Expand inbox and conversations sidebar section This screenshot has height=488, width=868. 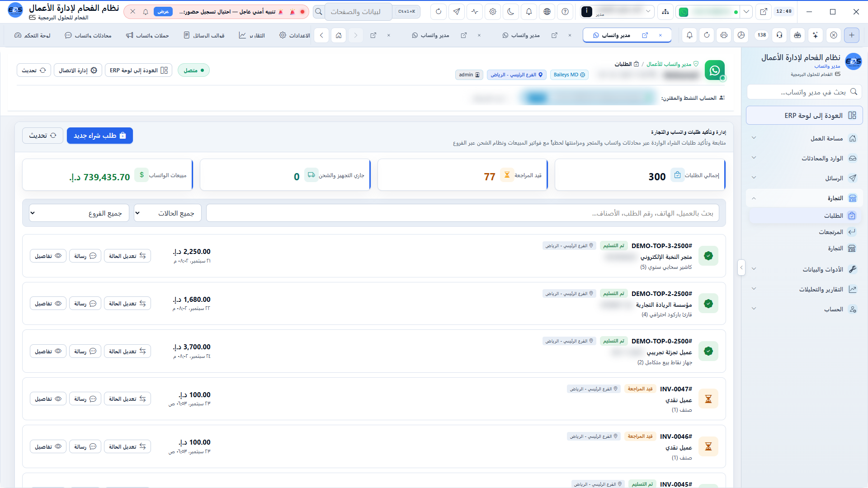point(804,158)
